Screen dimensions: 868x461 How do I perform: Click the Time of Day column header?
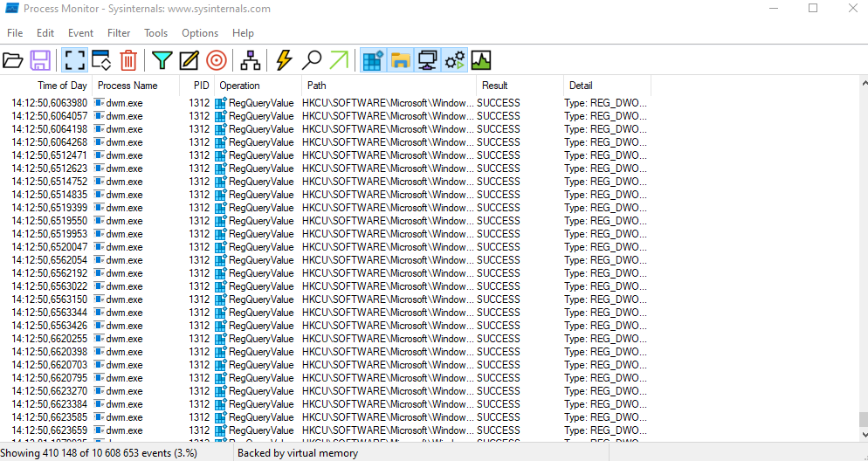pos(46,86)
